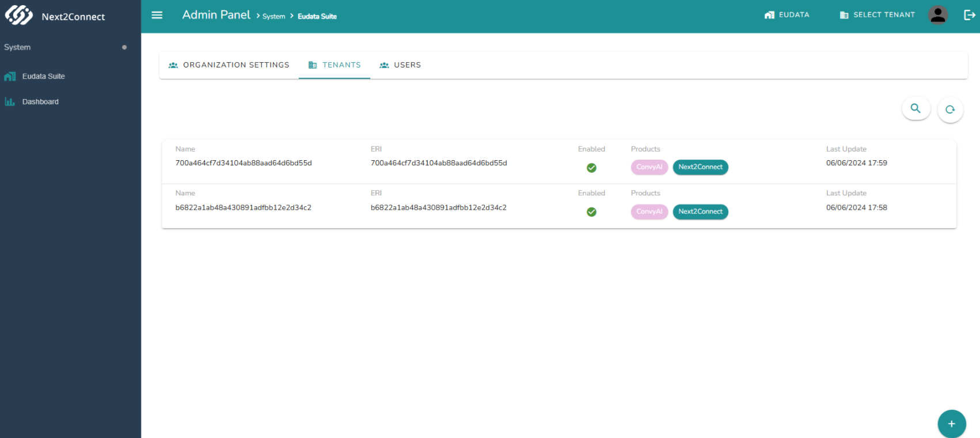Image resolution: width=980 pixels, height=438 pixels.
Task: Click the System sidebar dot indicator
Action: click(x=124, y=47)
